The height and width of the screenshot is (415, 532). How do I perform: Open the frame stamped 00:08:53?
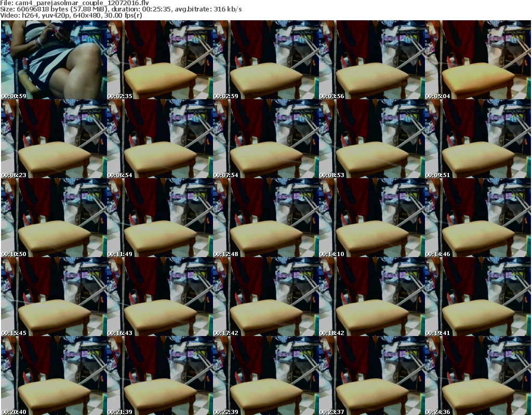click(x=372, y=139)
